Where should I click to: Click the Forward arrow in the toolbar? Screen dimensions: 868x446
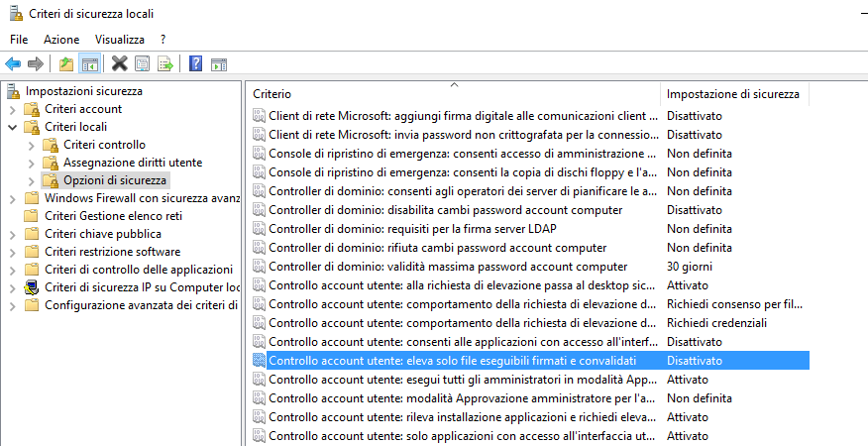click(36, 64)
